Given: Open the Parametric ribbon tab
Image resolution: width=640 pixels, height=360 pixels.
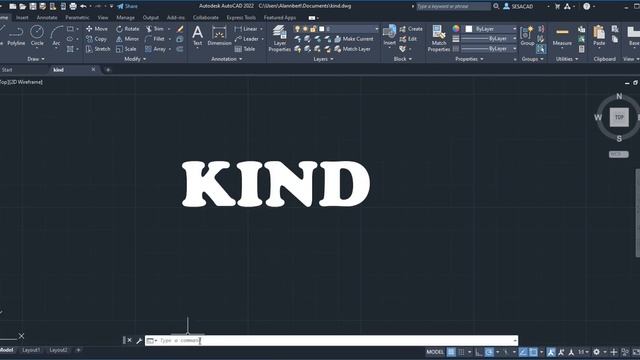Looking at the screenshot, I should pos(77,18).
